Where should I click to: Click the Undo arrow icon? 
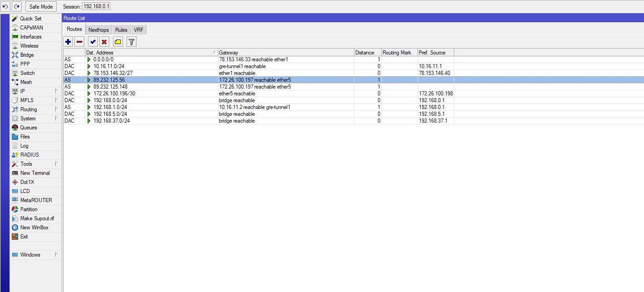click(5, 6)
